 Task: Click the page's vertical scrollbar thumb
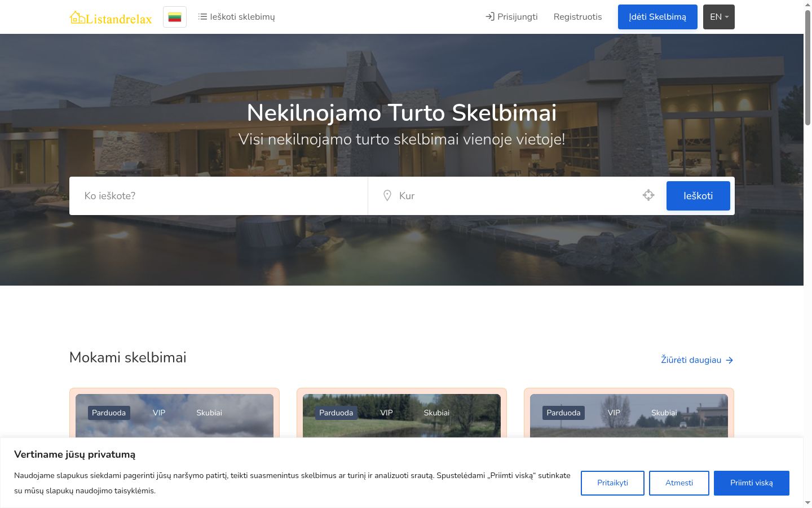tap(807, 68)
